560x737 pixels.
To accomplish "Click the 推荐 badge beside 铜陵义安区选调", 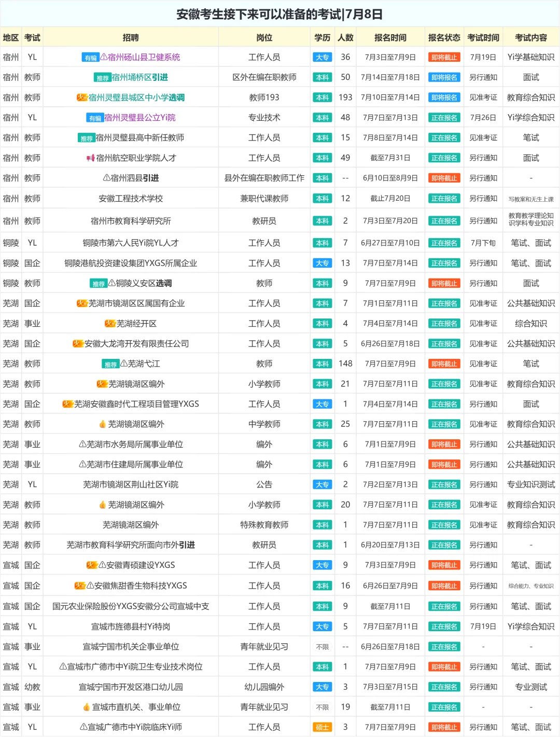I will [99, 284].
